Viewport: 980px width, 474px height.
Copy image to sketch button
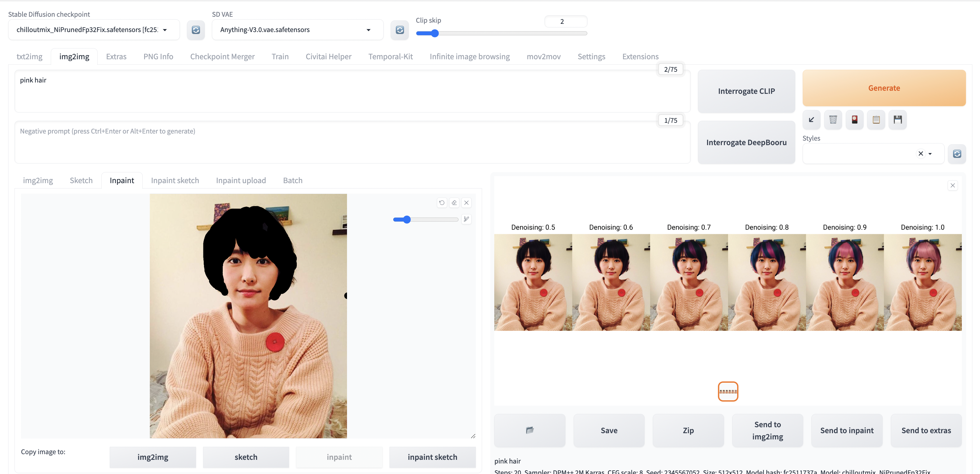coord(246,457)
